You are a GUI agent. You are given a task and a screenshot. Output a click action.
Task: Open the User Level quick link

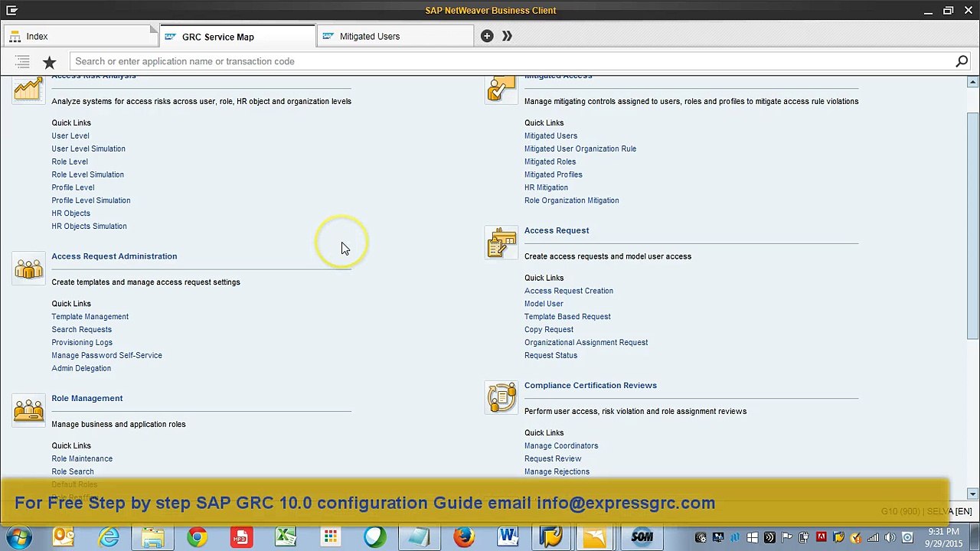click(70, 135)
